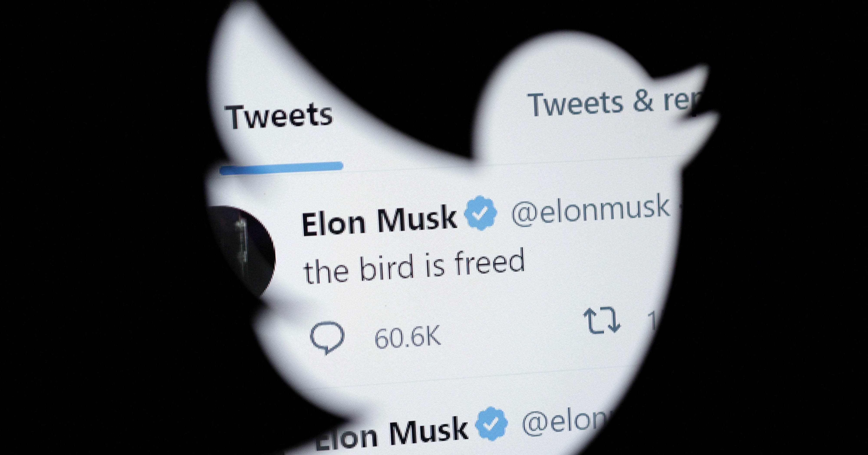
Task: Open the tweet text "the bird is freed"
Action: pyautogui.click(x=414, y=266)
